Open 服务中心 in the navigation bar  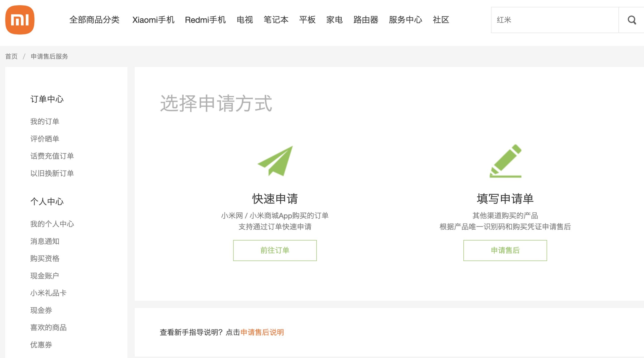pyautogui.click(x=405, y=20)
